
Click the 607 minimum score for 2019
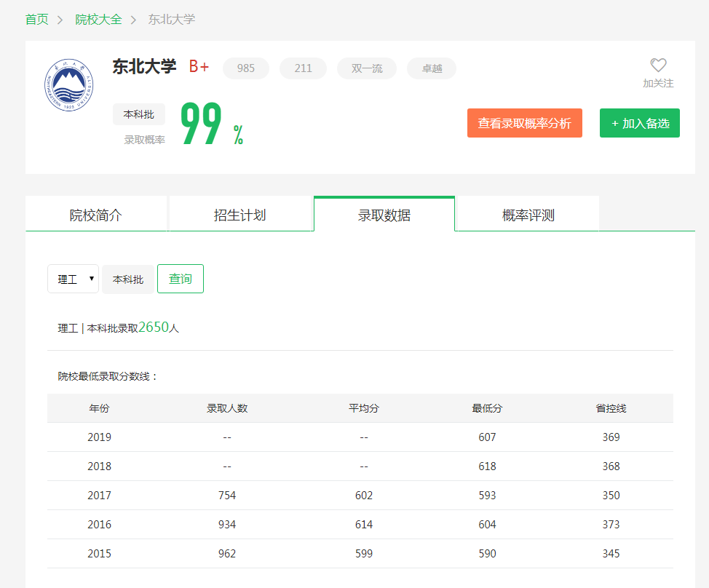(487, 437)
